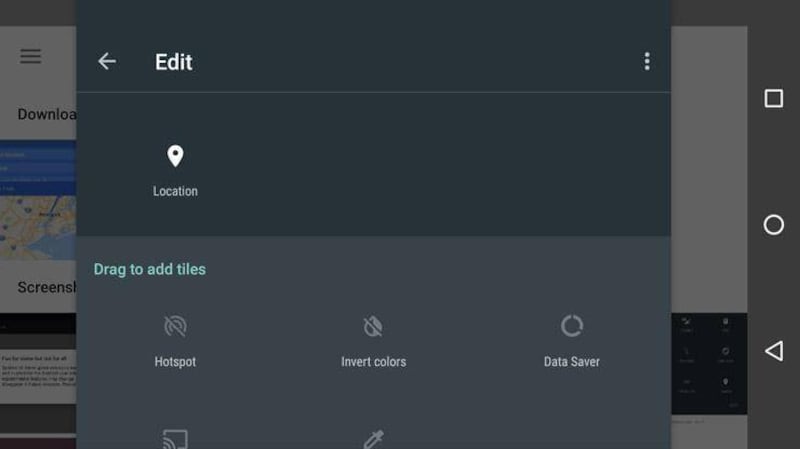Select the Hotspot tile icon
Screen dimensions: 800x449
[175, 326]
